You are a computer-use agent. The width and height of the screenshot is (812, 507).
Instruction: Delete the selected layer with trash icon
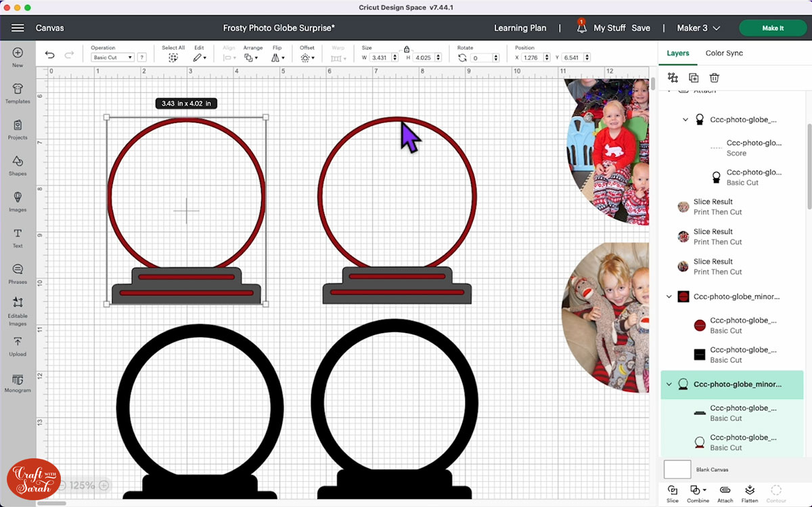(x=714, y=78)
